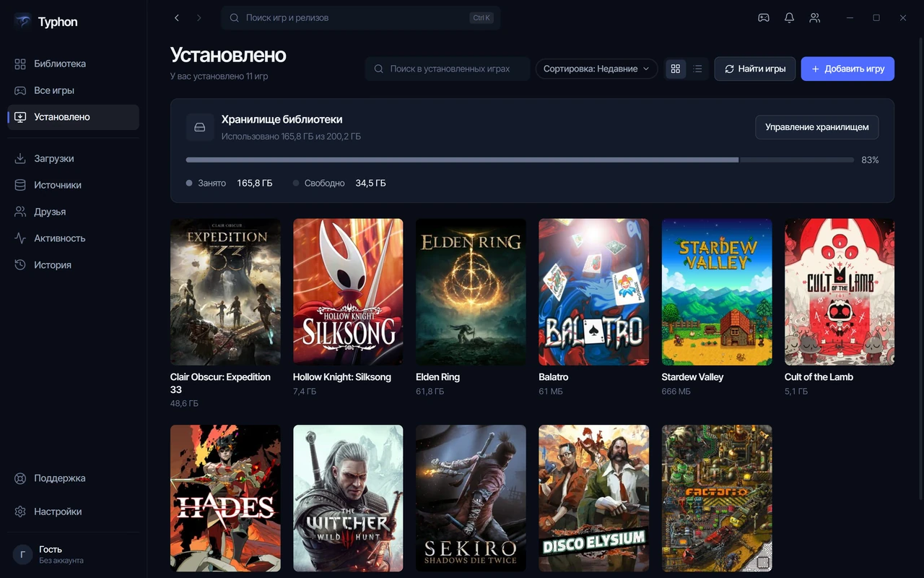The height and width of the screenshot is (578, 924).
Task: Click the «34,5 ГБ» free space value
Action: (370, 184)
